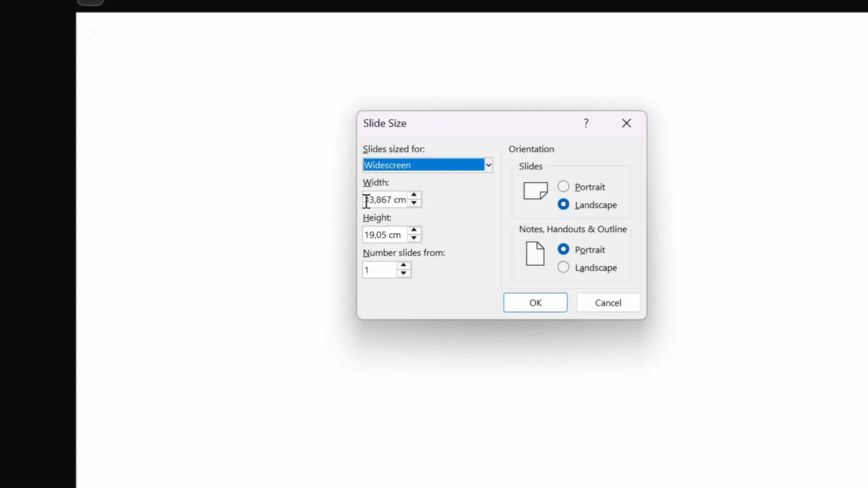Decrement the Width value with down arrow
Viewport: 868px width, 488px height.
[x=414, y=203]
